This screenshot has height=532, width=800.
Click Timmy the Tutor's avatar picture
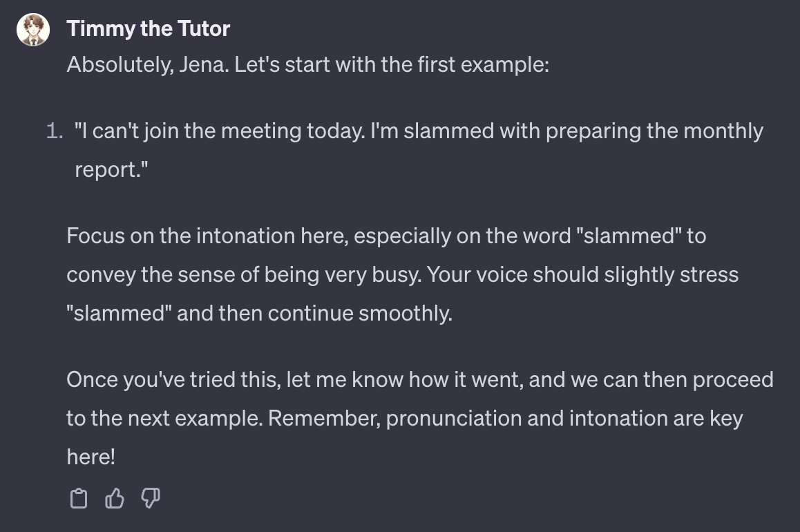pos(33,30)
